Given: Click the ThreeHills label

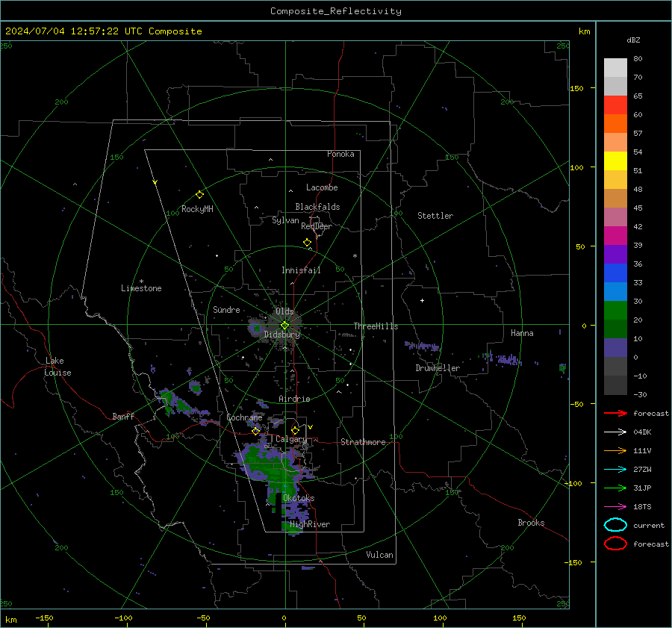Looking at the screenshot, I should coord(376,326).
